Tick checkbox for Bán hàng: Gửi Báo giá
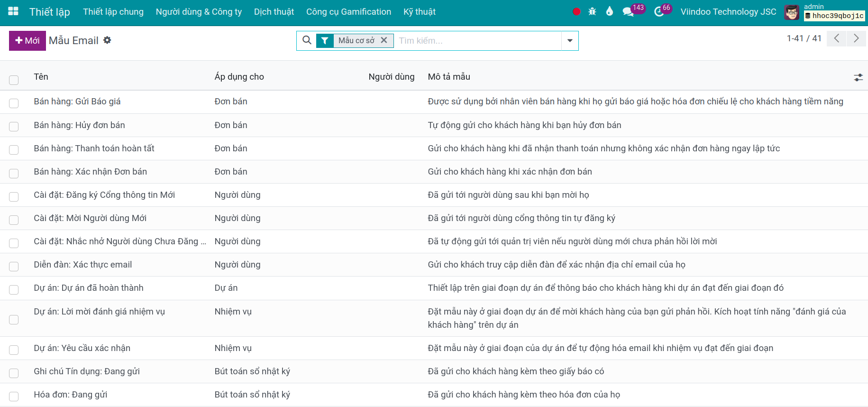Viewport: 868px width, 407px height. pyautogui.click(x=14, y=103)
